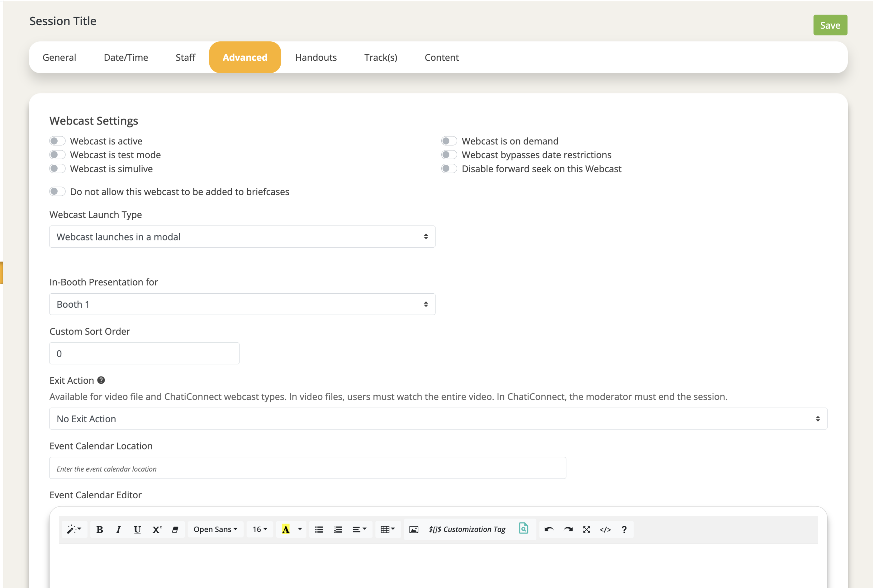Open the font size 16 dropdown
This screenshot has height=588, width=873.
tap(260, 529)
